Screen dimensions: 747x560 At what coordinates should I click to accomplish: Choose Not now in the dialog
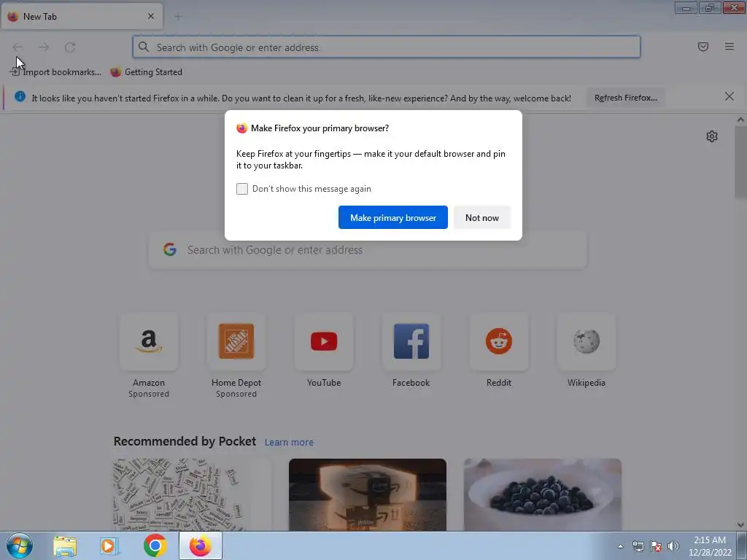pyautogui.click(x=482, y=217)
